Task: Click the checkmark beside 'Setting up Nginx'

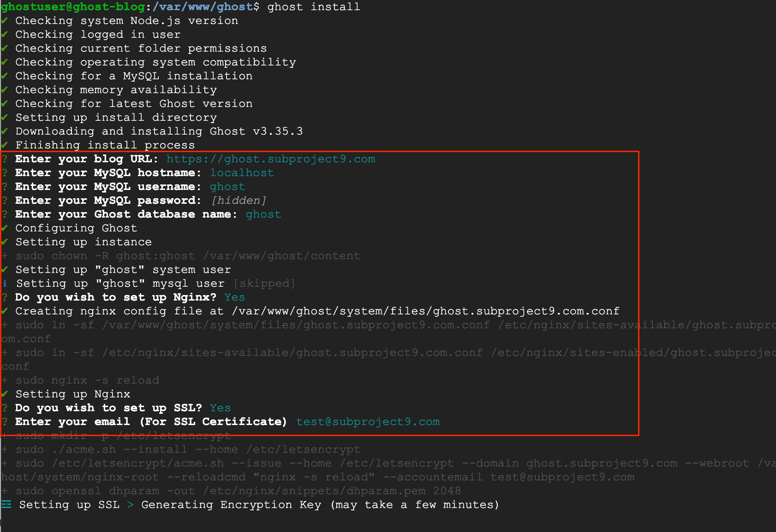Action: [x=5, y=394]
